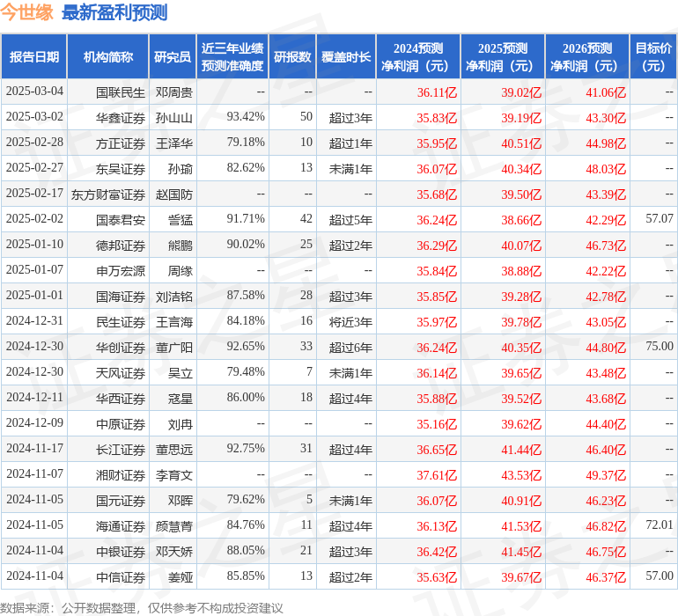Click institution 申万宏源

click(x=121, y=271)
